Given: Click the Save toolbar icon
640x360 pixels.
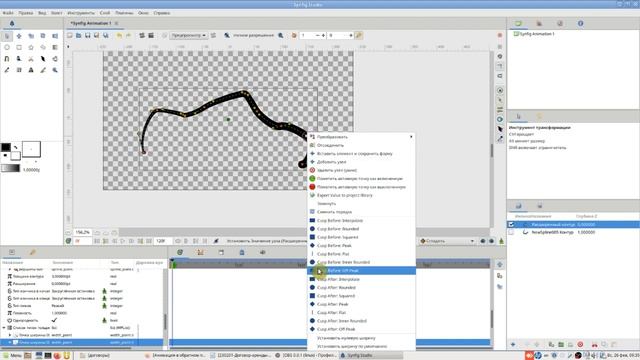Looking at the screenshot, I should (87, 36).
